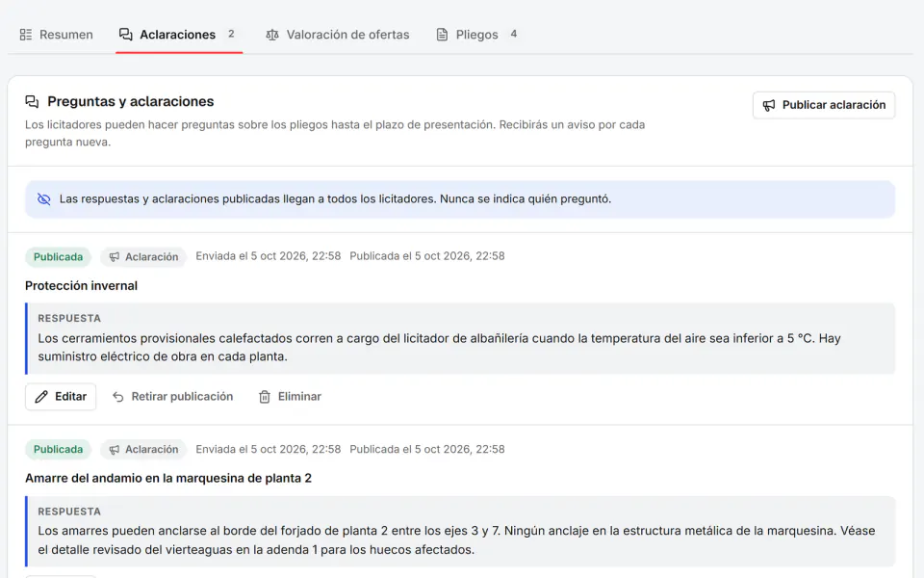924x578 pixels.
Task: Click megaphone icon in Amarre del andamio's Aclaración tag
Action: point(115,450)
